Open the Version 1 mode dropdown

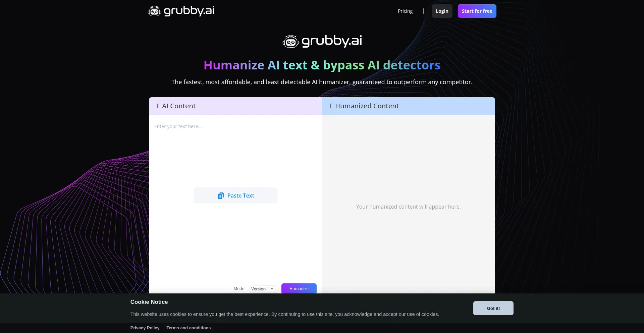click(263, 289)
